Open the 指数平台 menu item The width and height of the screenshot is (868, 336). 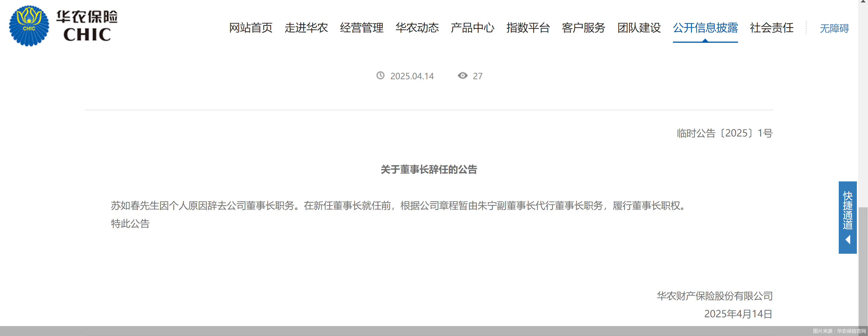pos(528,28)
